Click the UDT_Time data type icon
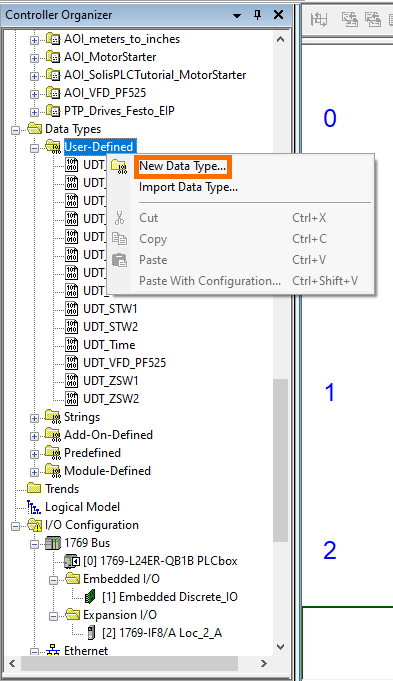Image resolution: width=393 pixels, height=681 pixels. click(x=72, y=345)
